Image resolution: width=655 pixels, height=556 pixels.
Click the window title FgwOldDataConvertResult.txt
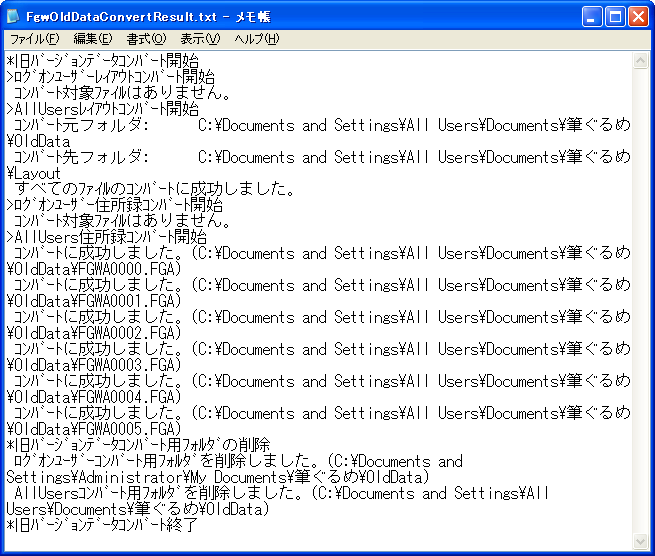point(122,17)
